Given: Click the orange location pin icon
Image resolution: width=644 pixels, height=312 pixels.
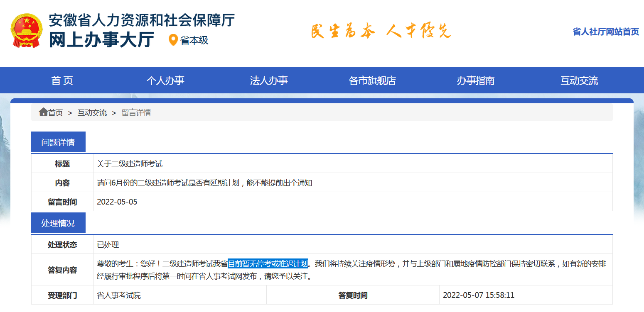Looking at the screenshot, I should pos(173,40).
